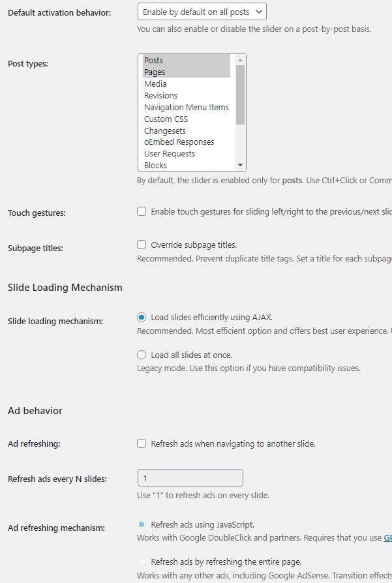Enable touch gestures checkbox
The width and height of the screenshot is (392, 583).
[x=142, y=212]
